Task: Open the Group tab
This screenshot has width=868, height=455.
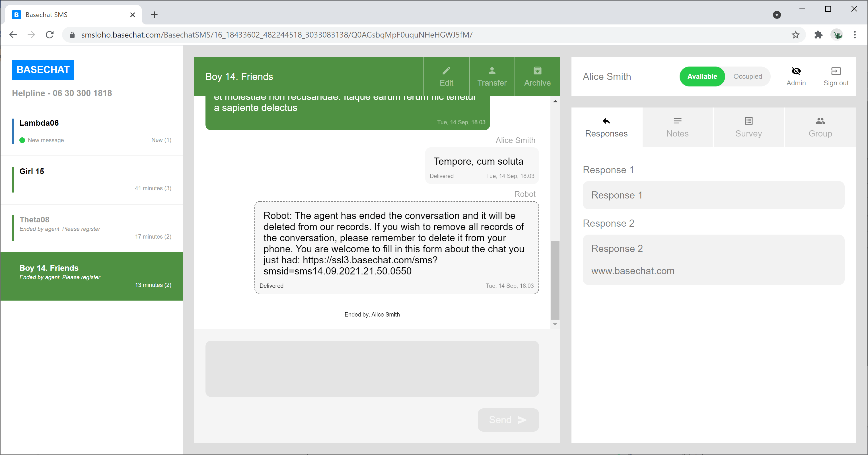Action: 820,127
